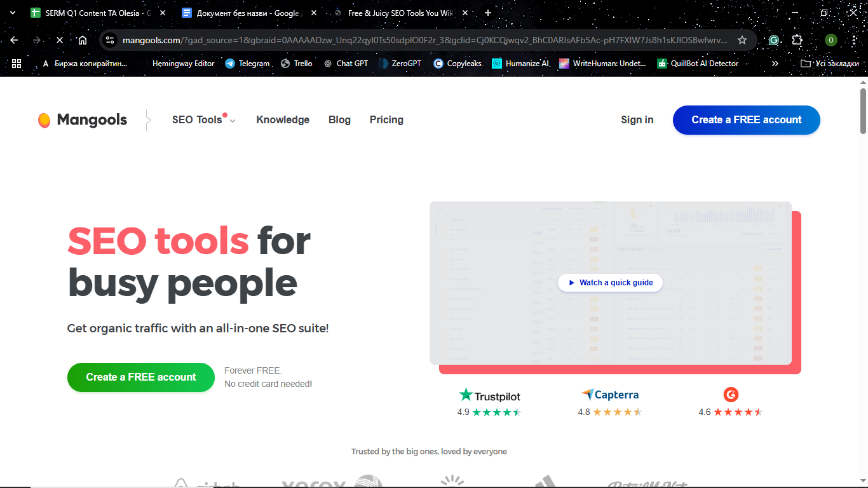This screenshot has width=868, height=488.
Task: Click 'Trusted by the big ones' text
Action: point(429,452)
